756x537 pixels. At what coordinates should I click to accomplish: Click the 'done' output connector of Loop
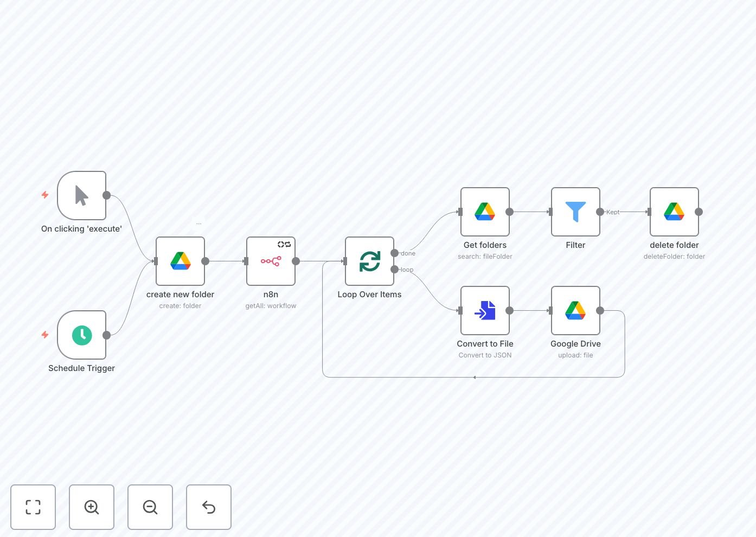[395, 253]
